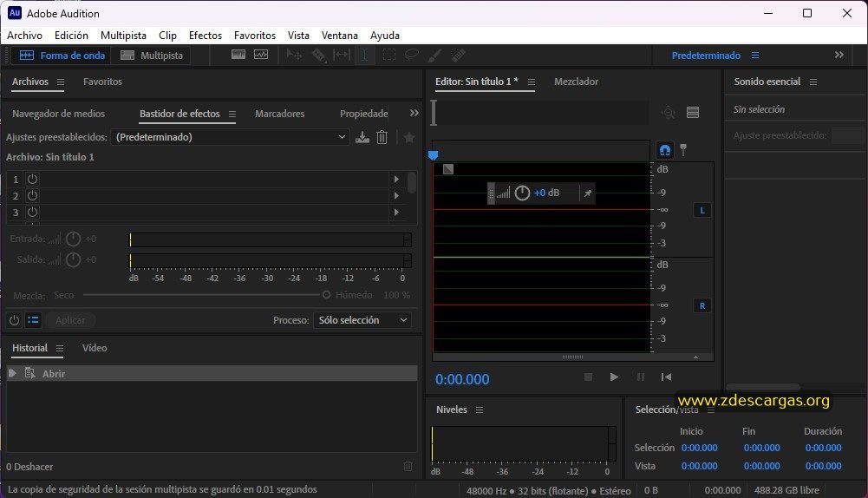The image size is (868, 498).
Task: Click the Aplicar button
Action: pyautogui.click(x=70, y=320)
